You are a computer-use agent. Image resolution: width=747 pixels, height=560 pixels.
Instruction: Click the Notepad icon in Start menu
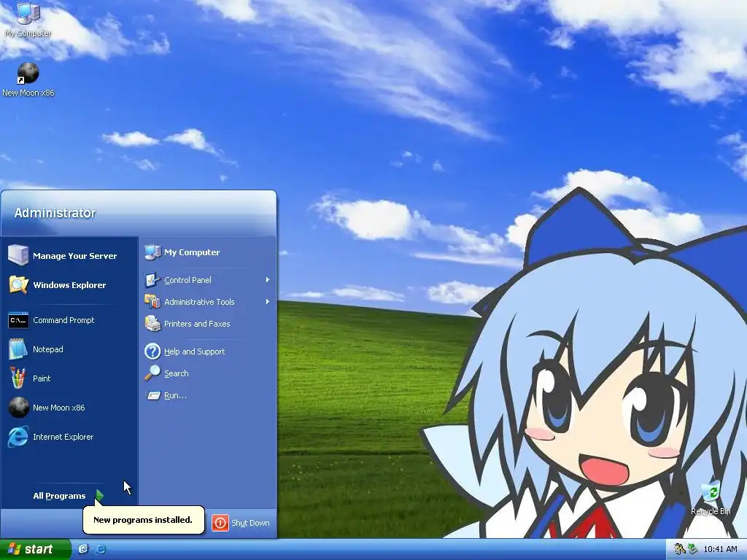pos(18,349)
